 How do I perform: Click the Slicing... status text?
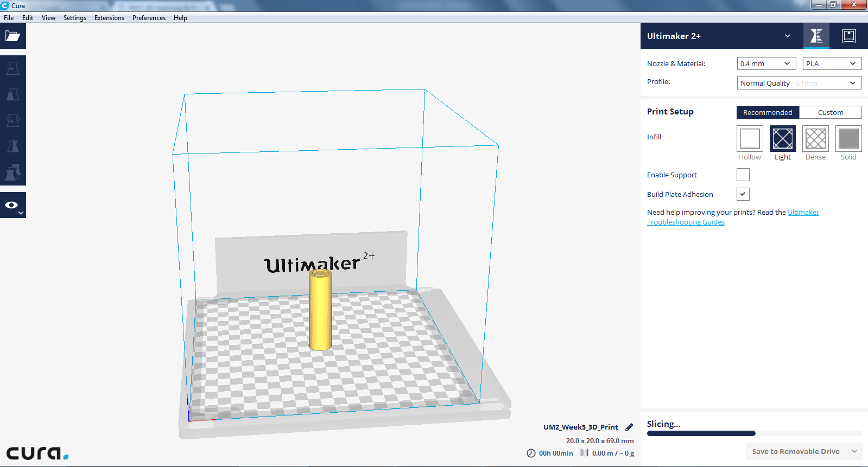click(x=663, y=424)
